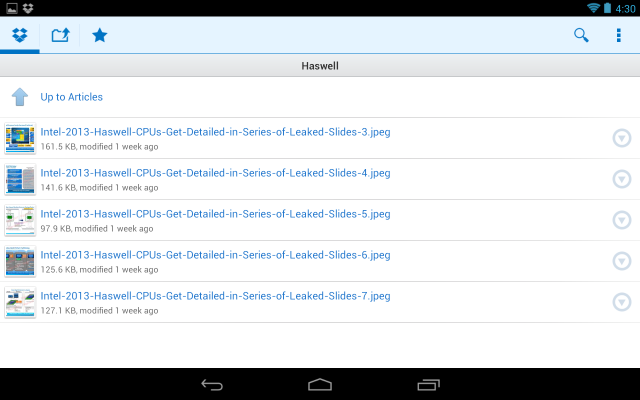Tap the Android recent apps button
This screenshot has height=400, width=640.
click(429, 384)
